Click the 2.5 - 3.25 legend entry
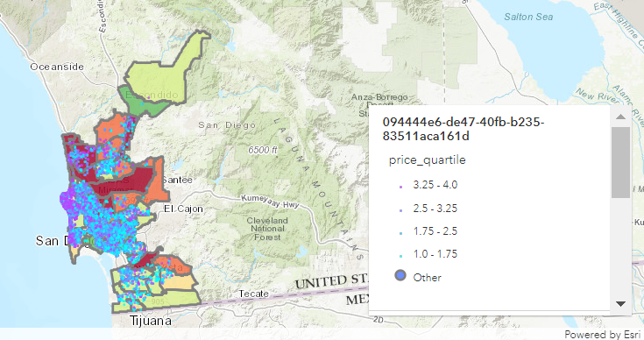Screen dimensions: 644x340 pyautogui.click(x=428, y=209)
